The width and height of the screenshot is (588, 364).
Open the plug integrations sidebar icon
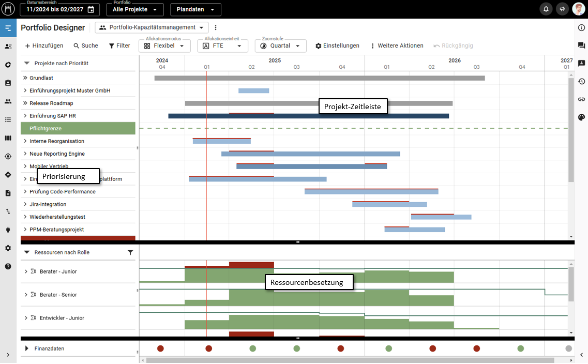8,230
